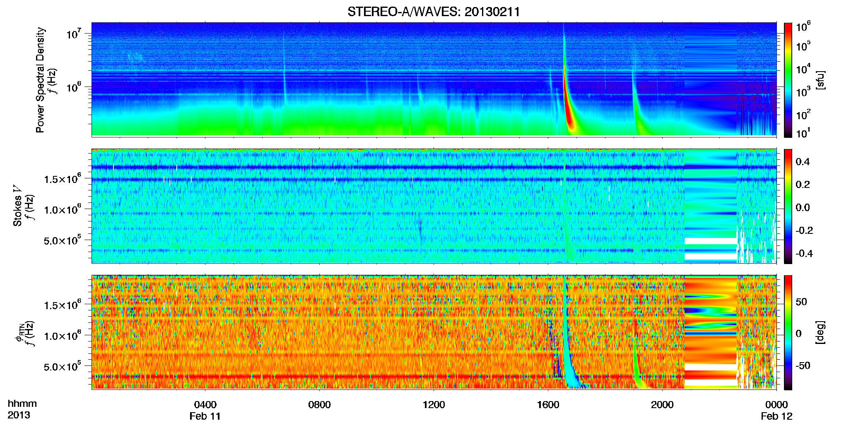Click the 1200 time tick label
Image resolution: width=868 pixels, height=447 pixels.
tap(434, 405)
